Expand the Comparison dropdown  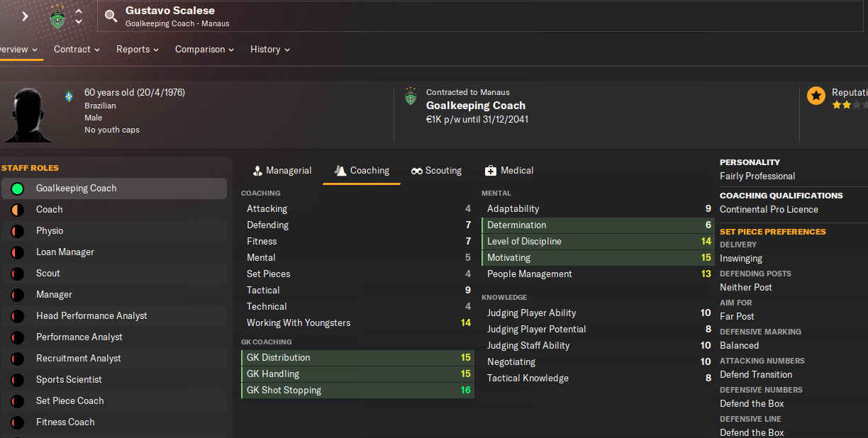(x=204, y=50)
